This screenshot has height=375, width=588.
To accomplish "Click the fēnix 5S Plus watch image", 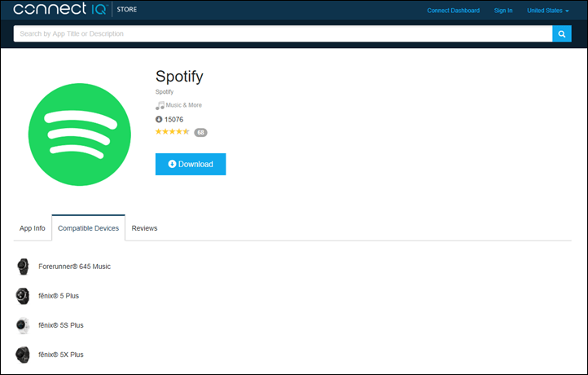I will [23, 325].
